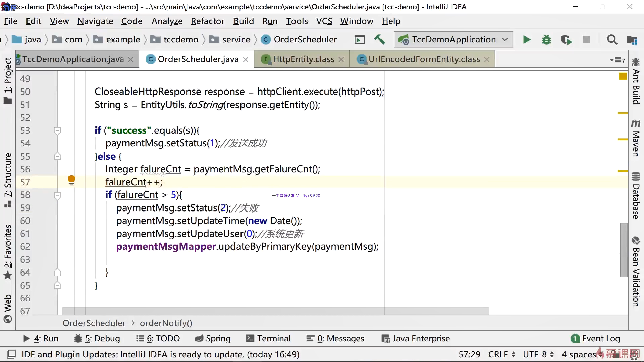Toggle tool window bars bottom-left icon
The width and height of the screenshot is (644, 362).
point(11,354)
